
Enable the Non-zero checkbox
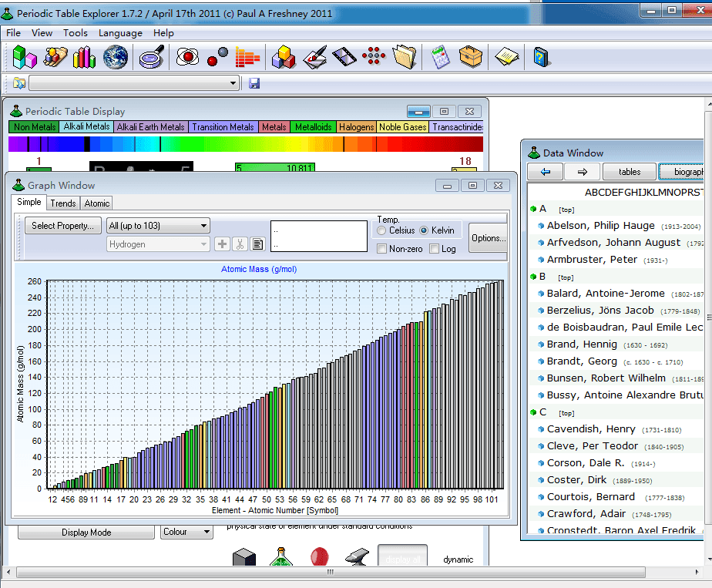382,249
